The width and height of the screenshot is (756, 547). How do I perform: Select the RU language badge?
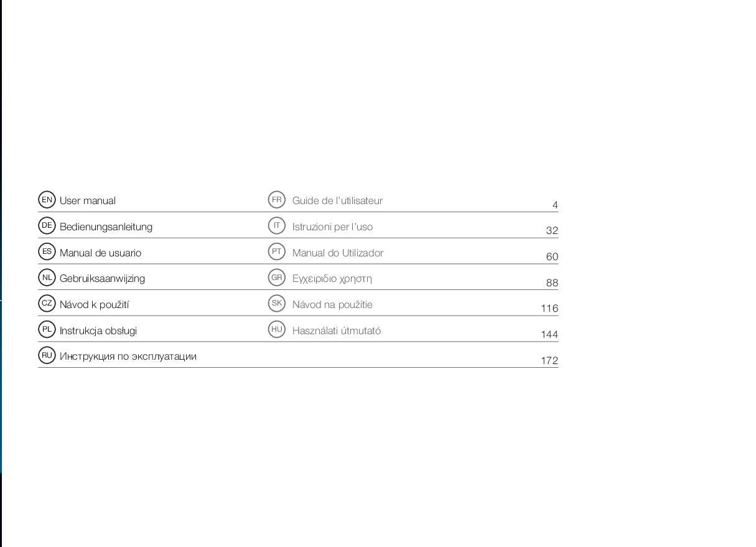coord(47,355)
